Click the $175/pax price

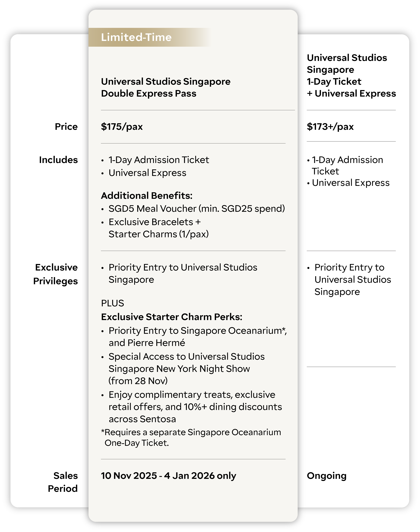coord(122,127)
